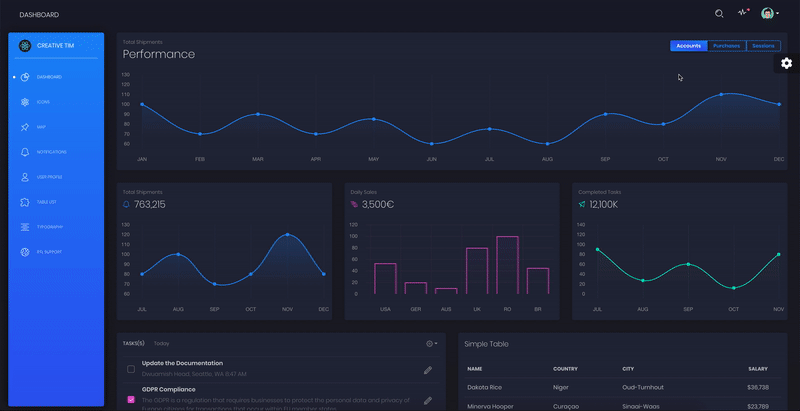Click the RO bar in Daily Sales
The image size is (800, 411).
click(x=507, y=265)
